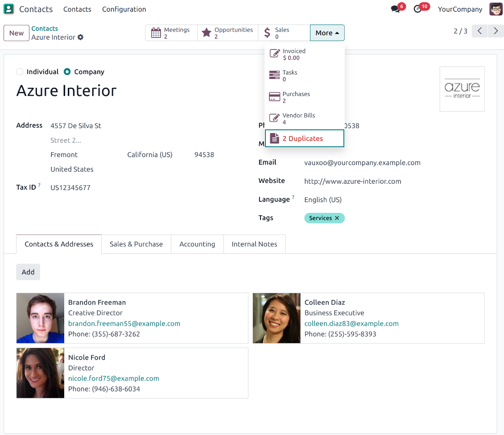This screenshot has width=504, height=435.
Task: Open Meetings via the calendar smart button
Action: 171,32
